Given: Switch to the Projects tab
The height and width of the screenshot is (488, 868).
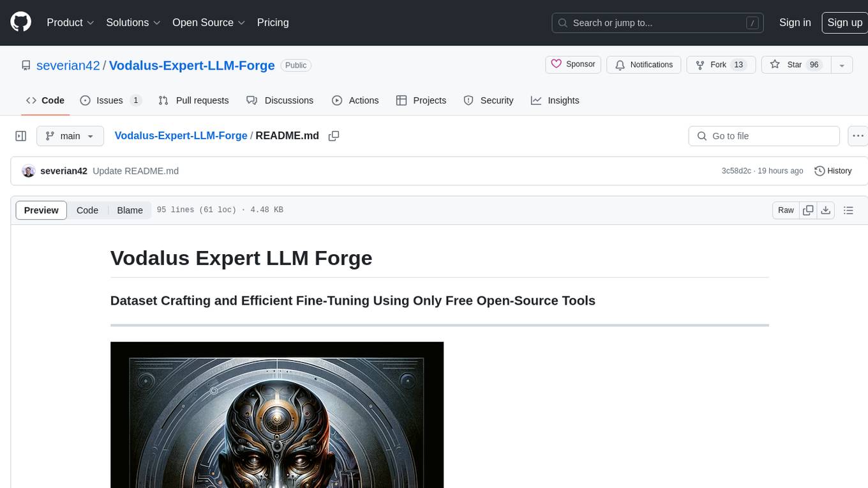Looking at the screenshot, I should pos(421,100).
